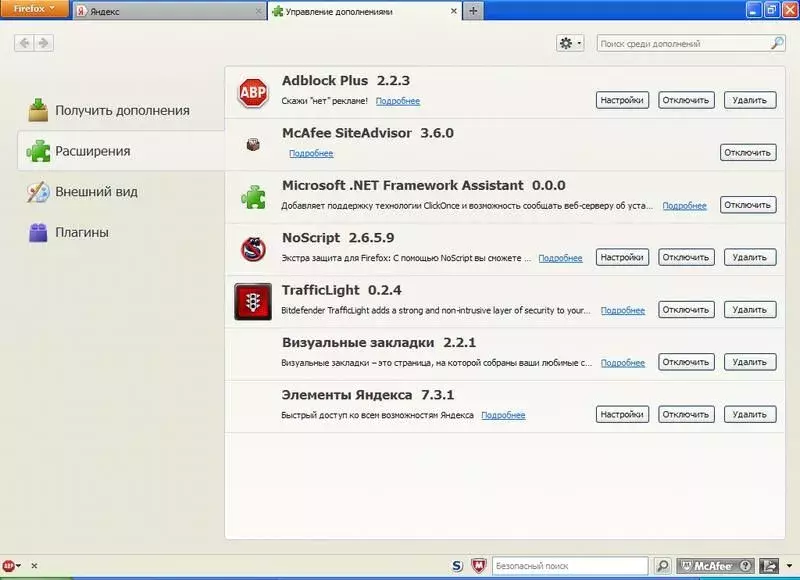Remove TrafficLight with Удалить
Screen dimensions: 800x580
coord(749,310)
